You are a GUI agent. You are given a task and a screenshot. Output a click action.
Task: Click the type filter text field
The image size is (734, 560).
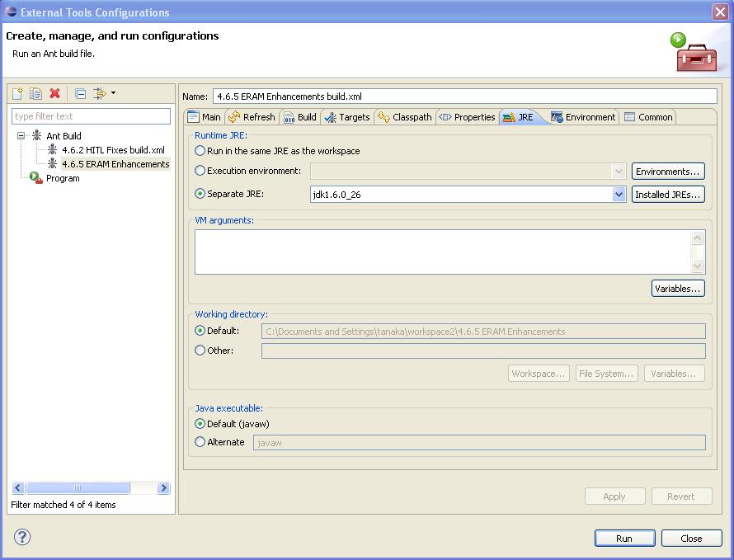(91, 116)
